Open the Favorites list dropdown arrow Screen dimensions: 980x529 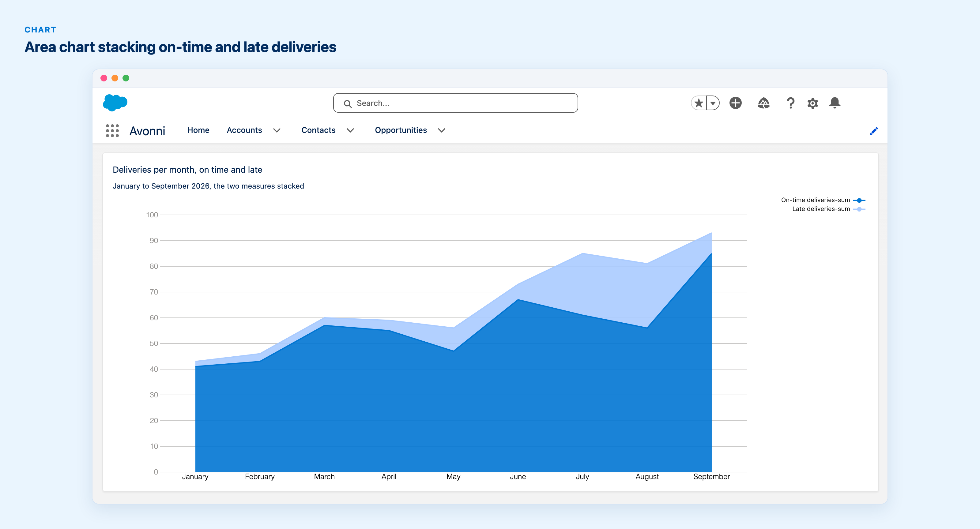tap(713, 103)
